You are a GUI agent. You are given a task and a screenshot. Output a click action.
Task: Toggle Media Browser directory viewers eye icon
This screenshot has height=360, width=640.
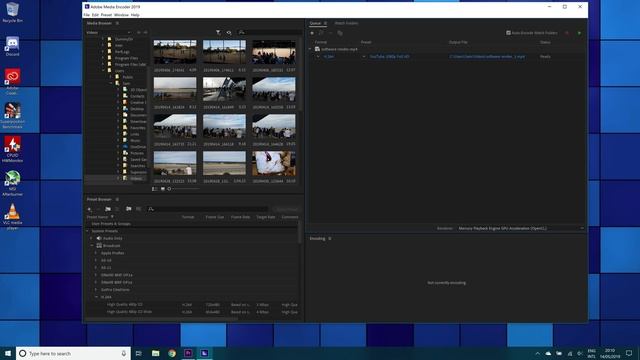coord(229,32)
